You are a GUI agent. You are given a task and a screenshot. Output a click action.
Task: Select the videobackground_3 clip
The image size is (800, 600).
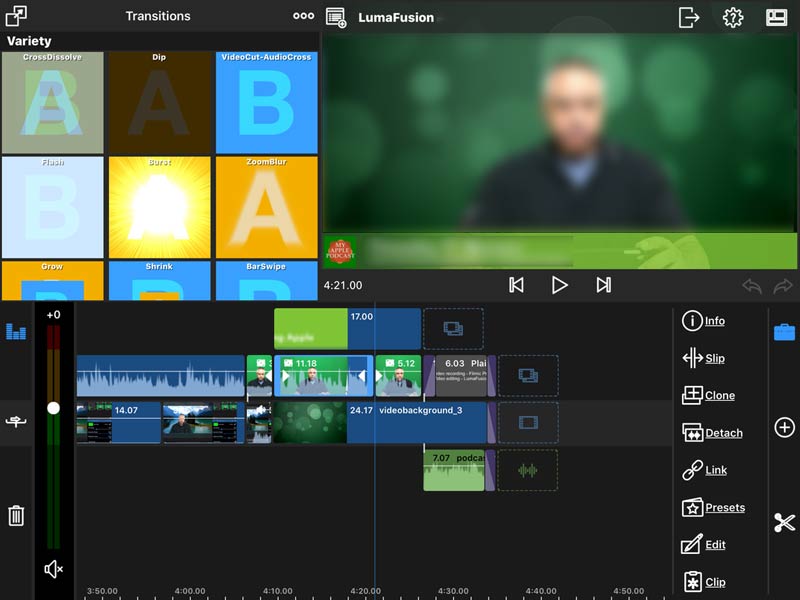coord(380,422)
